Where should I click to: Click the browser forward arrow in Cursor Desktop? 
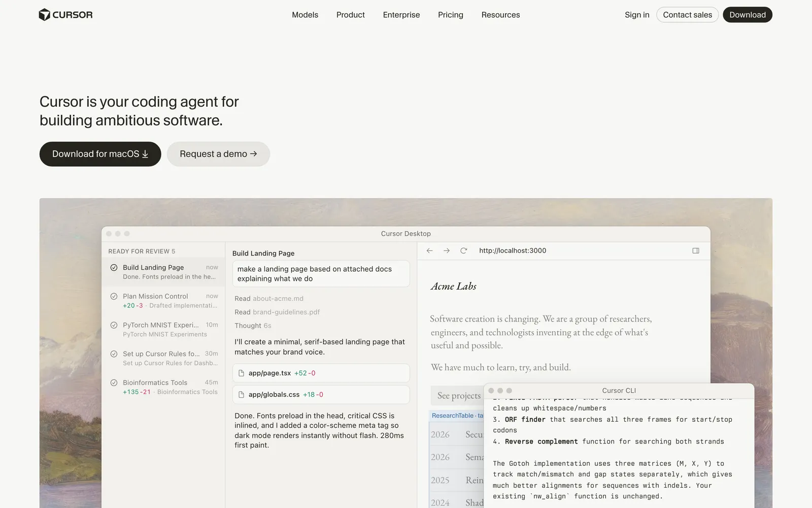[446, 250]
